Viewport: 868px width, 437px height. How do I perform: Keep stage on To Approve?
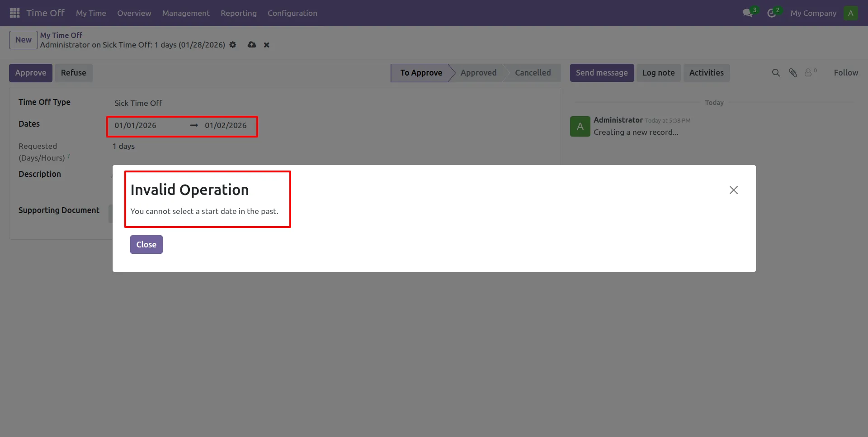click(x=421, y=72)
